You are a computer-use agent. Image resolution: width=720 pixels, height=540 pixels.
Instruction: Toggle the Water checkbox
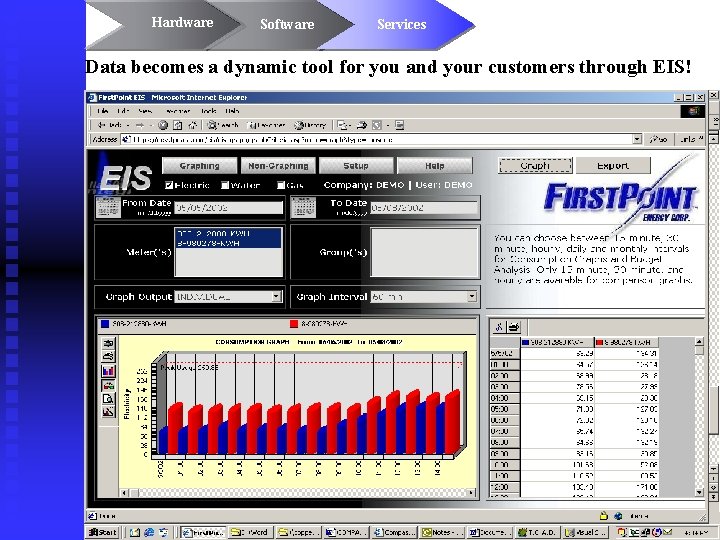[225, 185]
